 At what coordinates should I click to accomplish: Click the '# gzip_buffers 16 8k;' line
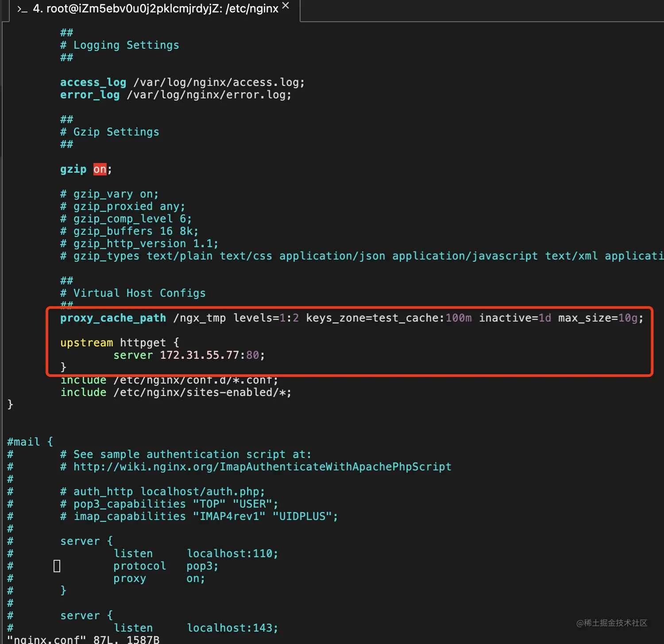click(x=129, y=231)
